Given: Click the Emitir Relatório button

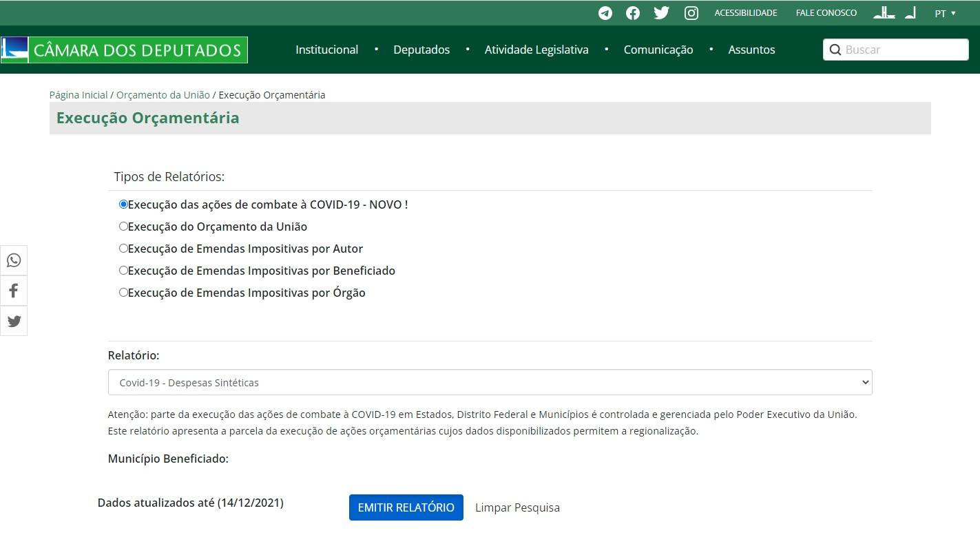Looking at the screenshot, I should 406,507.
